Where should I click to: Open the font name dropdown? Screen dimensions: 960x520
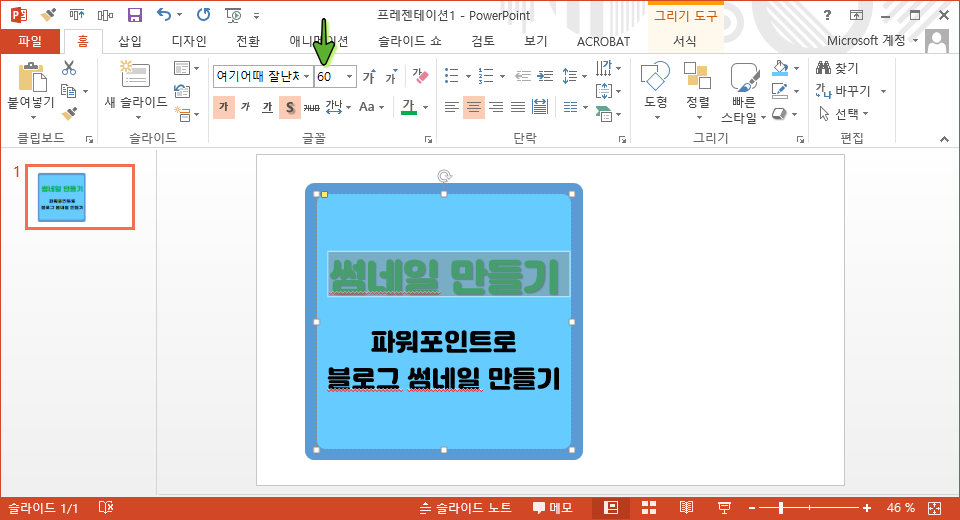[x=306, y=77]
